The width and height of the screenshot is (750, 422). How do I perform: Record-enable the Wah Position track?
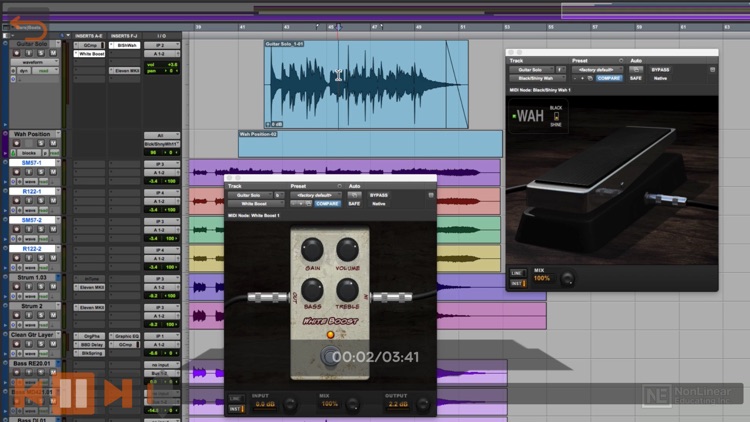click(17, 144)
